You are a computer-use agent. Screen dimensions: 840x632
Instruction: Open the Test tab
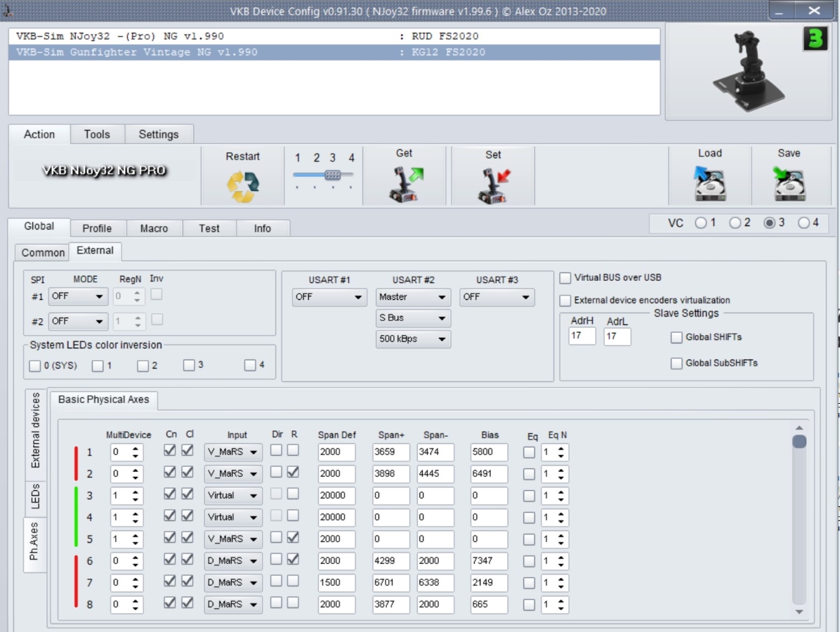[x=209, y=229]
